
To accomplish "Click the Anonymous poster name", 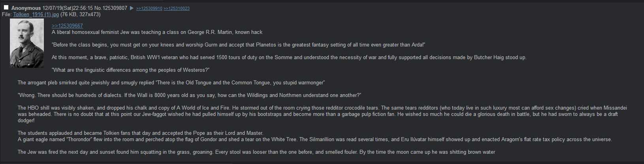I will [26, 8].
